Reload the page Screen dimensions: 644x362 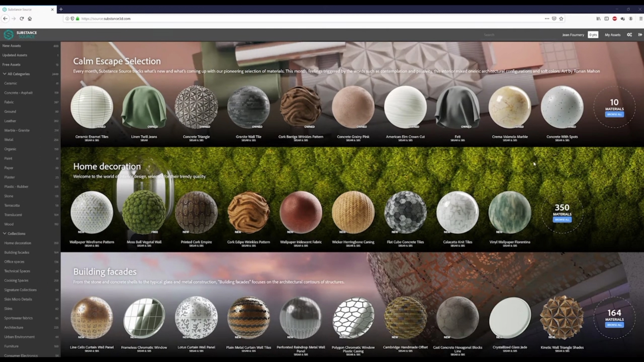22,19
